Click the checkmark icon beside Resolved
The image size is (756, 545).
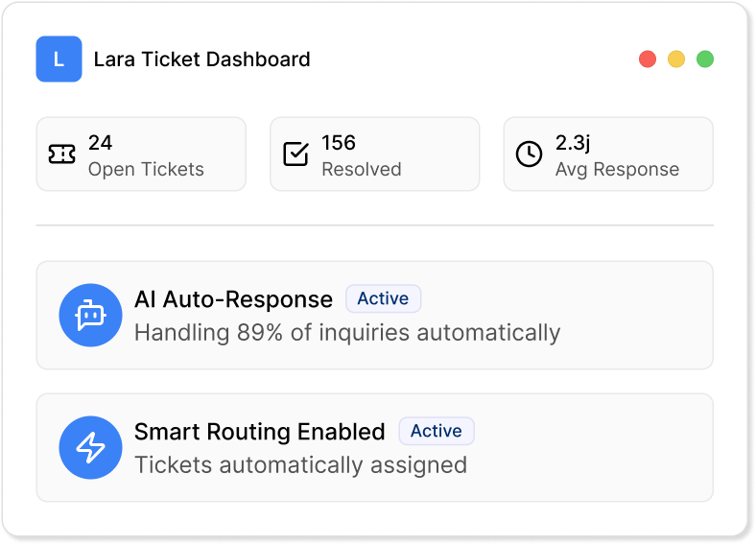[295, 154]
